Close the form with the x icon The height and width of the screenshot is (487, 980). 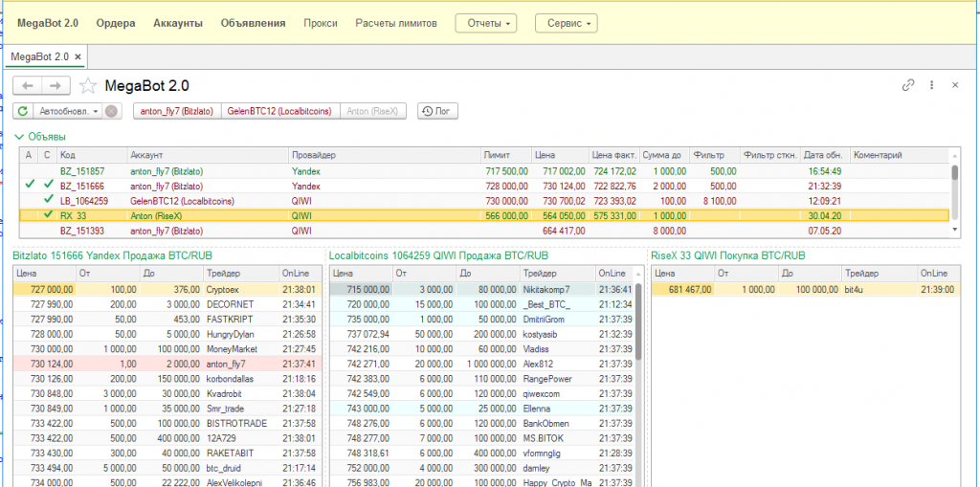point(955,86)
